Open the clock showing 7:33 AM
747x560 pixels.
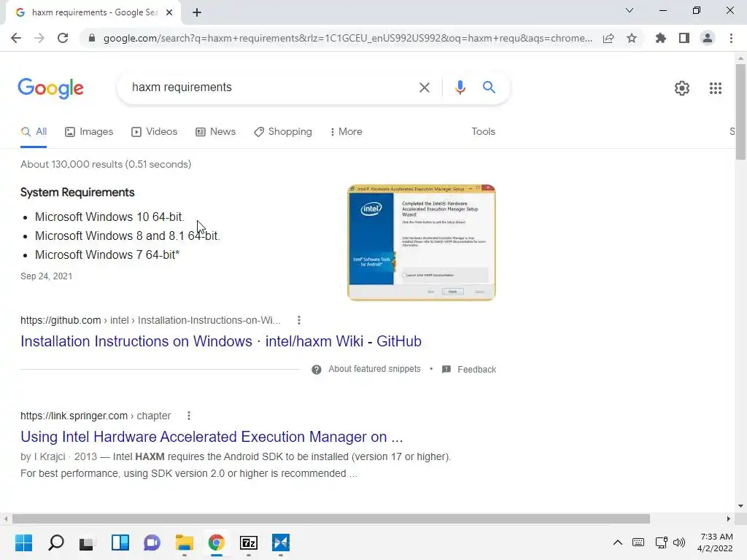(x=716, y=542)
